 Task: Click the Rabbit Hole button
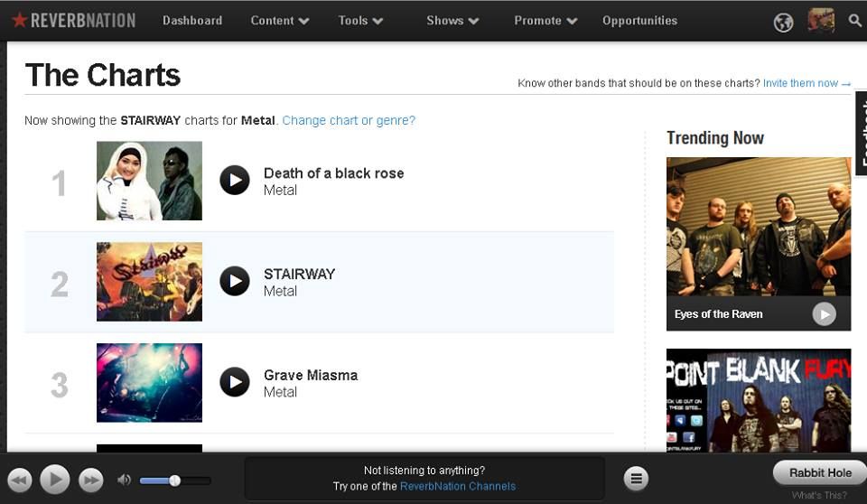click(819, 473)
